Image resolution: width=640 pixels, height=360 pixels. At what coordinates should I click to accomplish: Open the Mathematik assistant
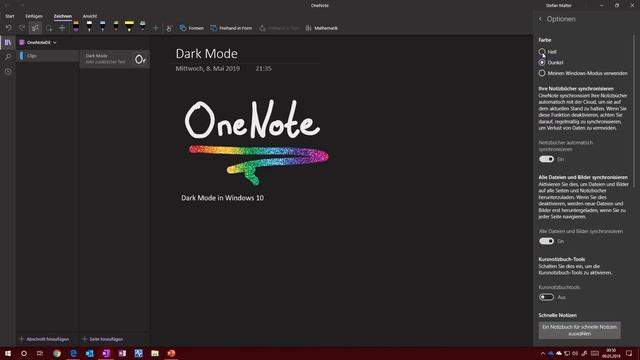[321, 28]
